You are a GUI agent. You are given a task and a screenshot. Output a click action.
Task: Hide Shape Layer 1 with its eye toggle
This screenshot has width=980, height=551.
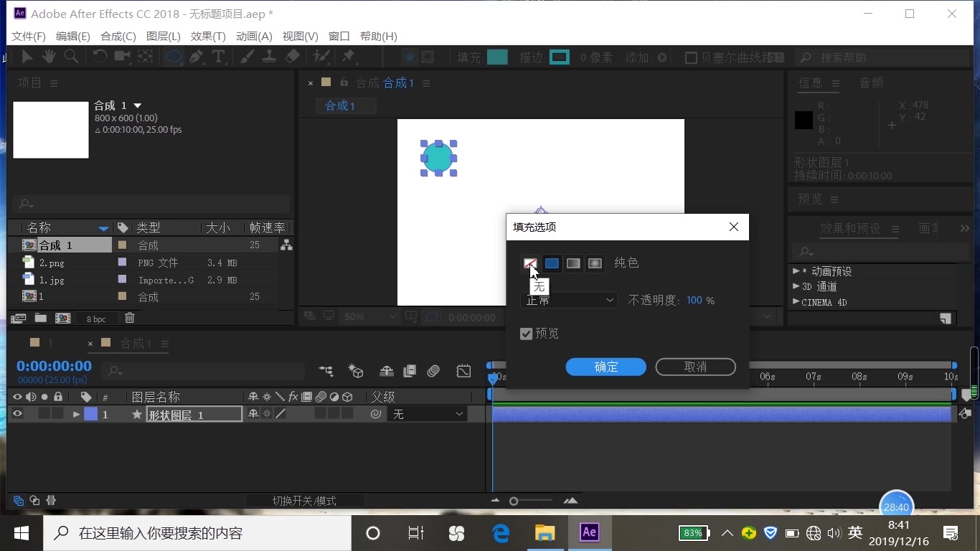pos(17,414)
